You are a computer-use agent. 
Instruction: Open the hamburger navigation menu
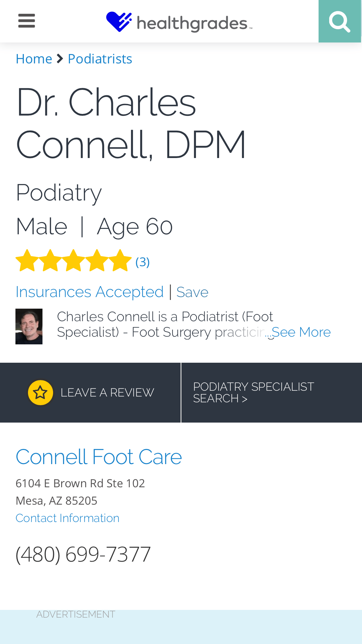[26, 21]
